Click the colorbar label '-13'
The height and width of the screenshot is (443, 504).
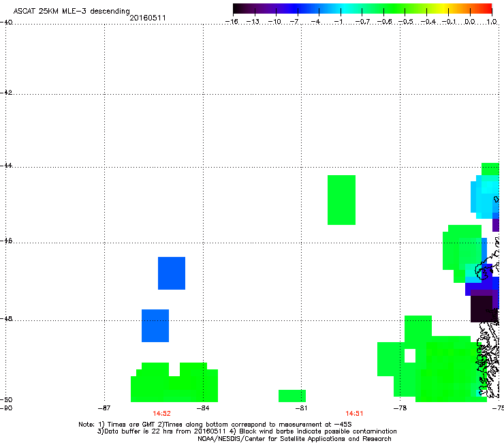point(253,22)
